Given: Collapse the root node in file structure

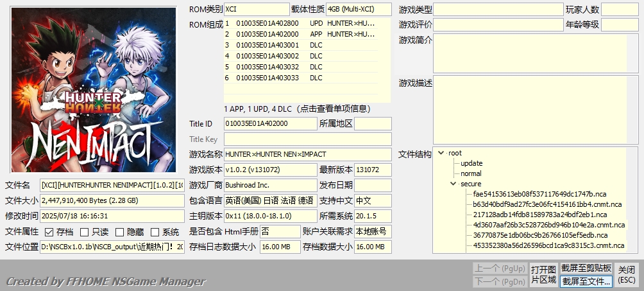Looking at the screenshot, I should tap(441, 153).
